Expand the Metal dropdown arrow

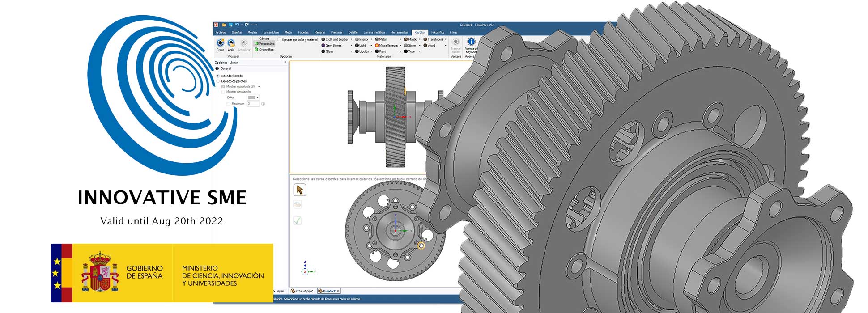400,39
